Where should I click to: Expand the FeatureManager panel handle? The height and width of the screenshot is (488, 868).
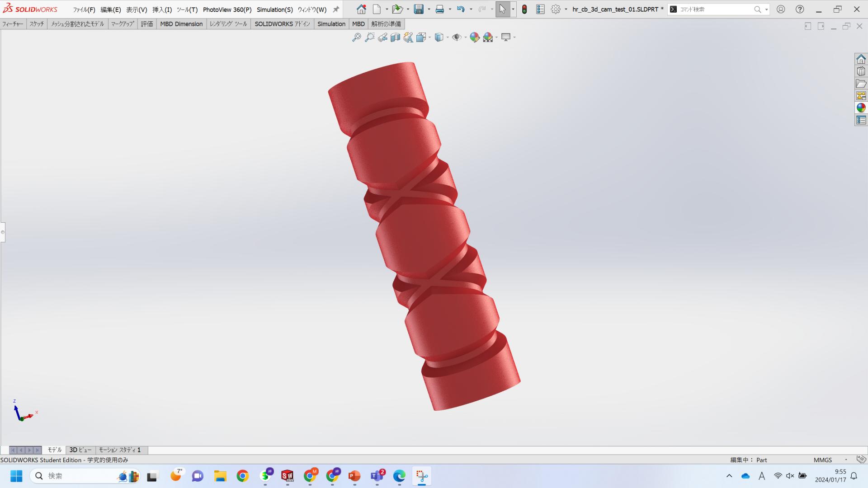[x=3, y=232]
